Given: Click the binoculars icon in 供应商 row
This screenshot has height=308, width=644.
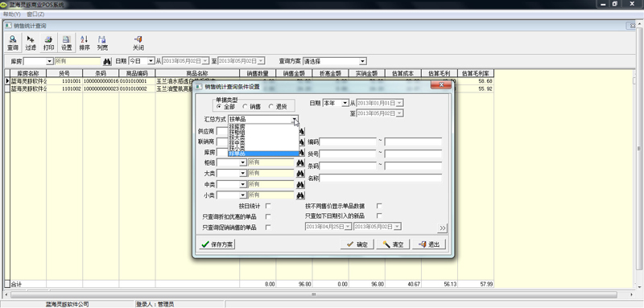Looking at the screenshot, I should click(302, 131).
